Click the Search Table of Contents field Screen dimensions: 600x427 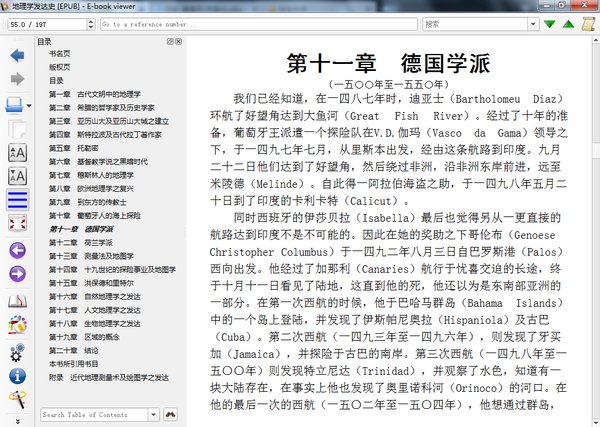(x=94, y=414)
